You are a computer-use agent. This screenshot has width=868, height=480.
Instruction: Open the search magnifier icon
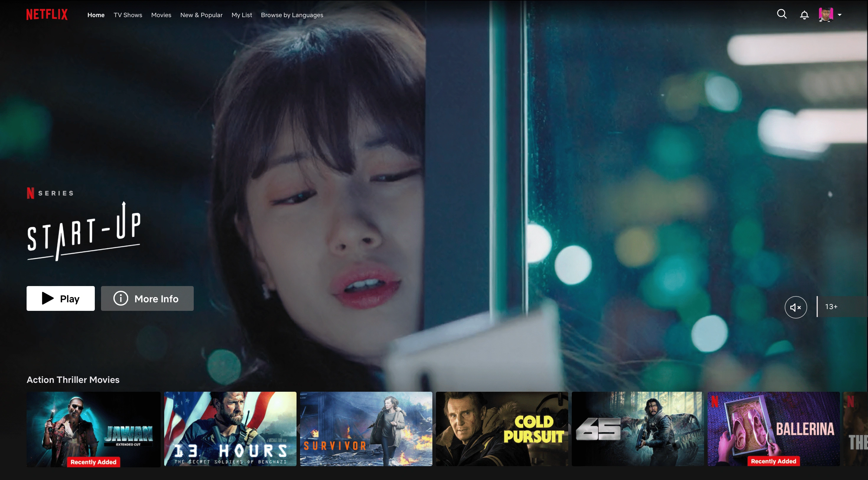782,14
